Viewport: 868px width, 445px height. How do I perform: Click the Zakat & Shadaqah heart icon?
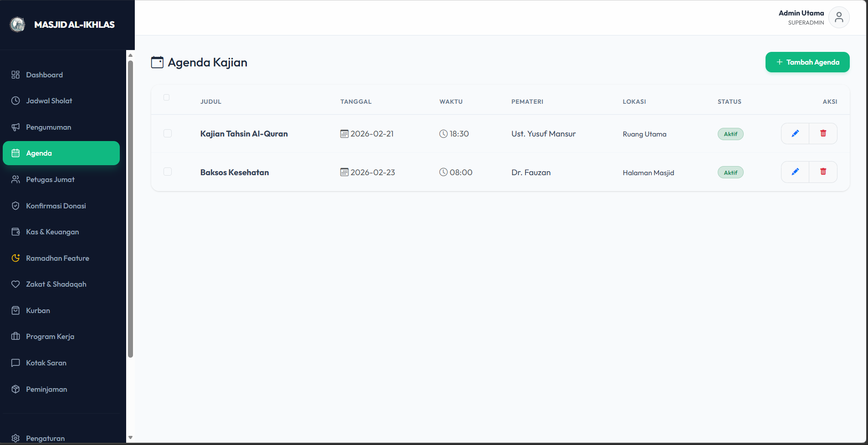15,284
